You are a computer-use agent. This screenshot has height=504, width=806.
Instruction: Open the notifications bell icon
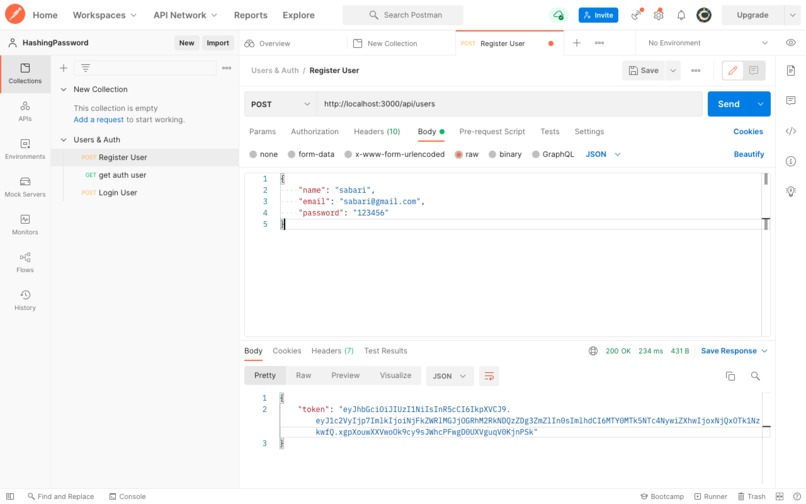pos(681,15)
